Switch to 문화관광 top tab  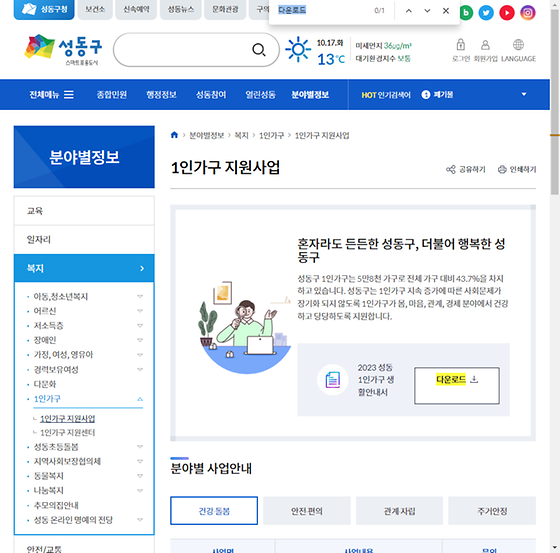pyautogui.click(x=225, y=9)
